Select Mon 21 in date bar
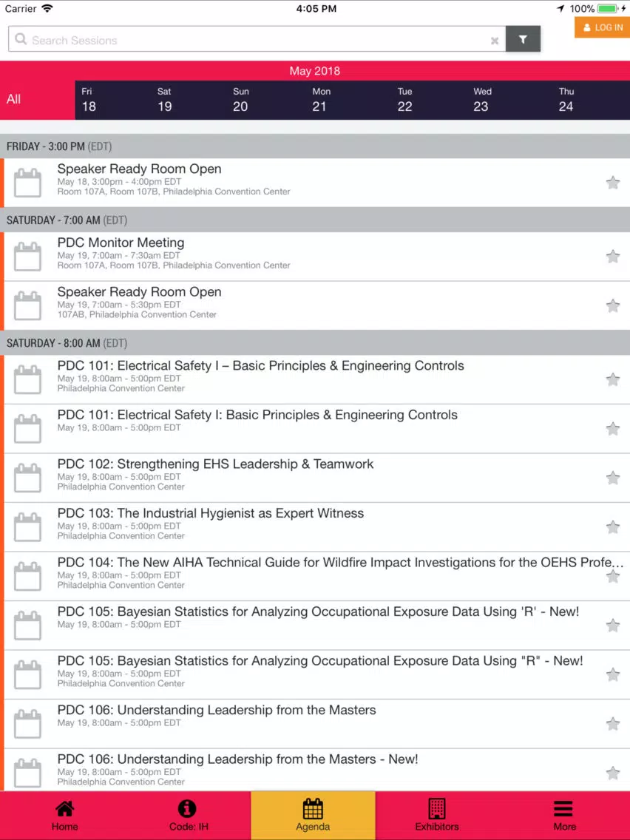Screen dimensions: 630x840 coord(321,100)
